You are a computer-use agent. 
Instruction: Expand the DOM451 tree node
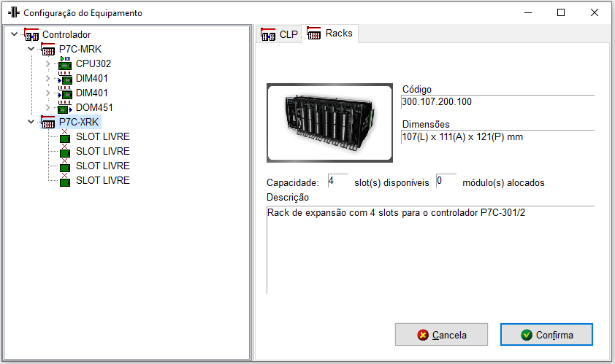pyautogui.click(x=48, y=107)
